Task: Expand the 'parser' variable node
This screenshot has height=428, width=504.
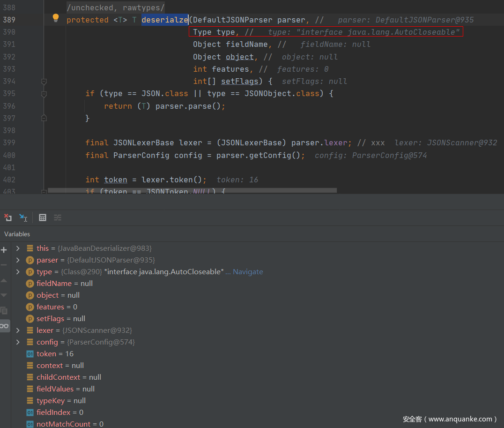Action: [x=18, y=260]
